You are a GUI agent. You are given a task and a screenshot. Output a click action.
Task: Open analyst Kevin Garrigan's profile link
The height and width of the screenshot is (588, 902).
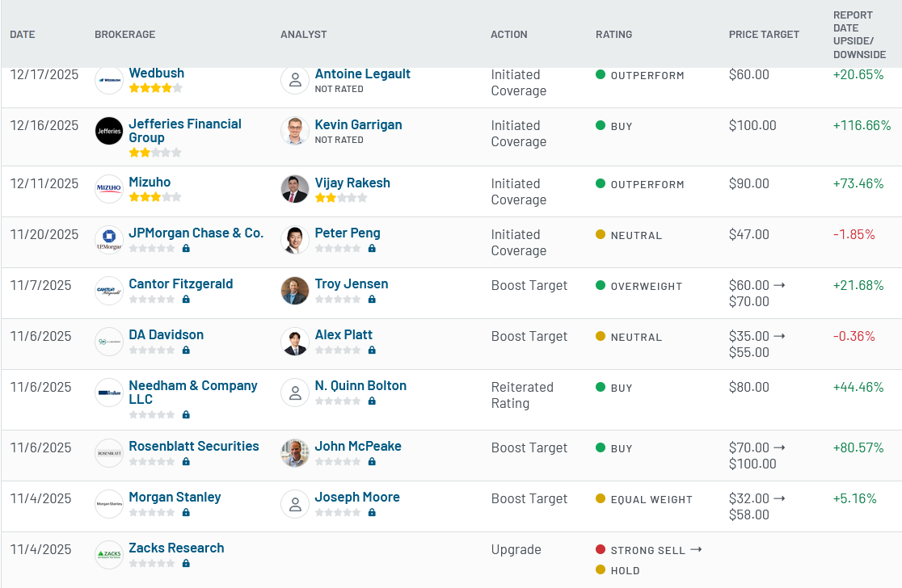(x=358, y=124)
